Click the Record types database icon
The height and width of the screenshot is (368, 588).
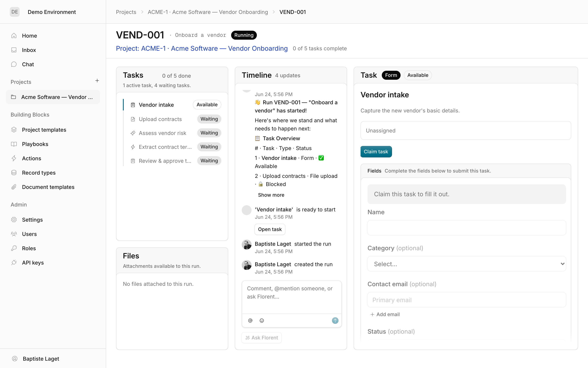[x=14, y=173]
